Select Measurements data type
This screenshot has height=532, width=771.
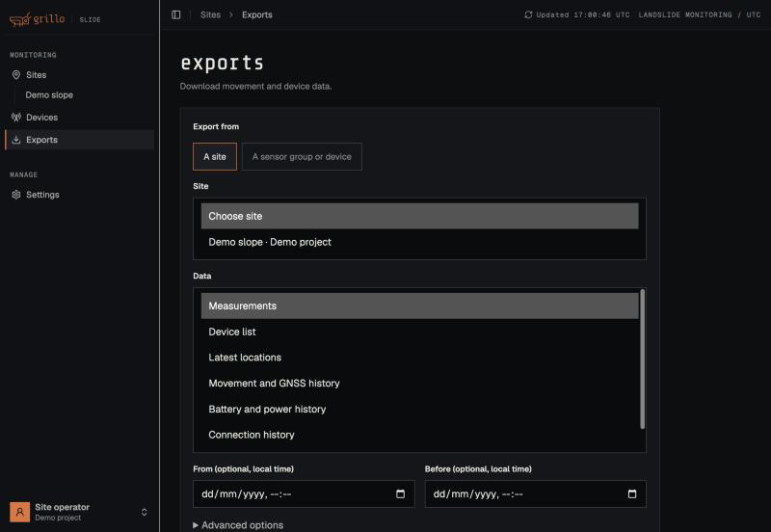pyautogui.click(x=419, y=306)
